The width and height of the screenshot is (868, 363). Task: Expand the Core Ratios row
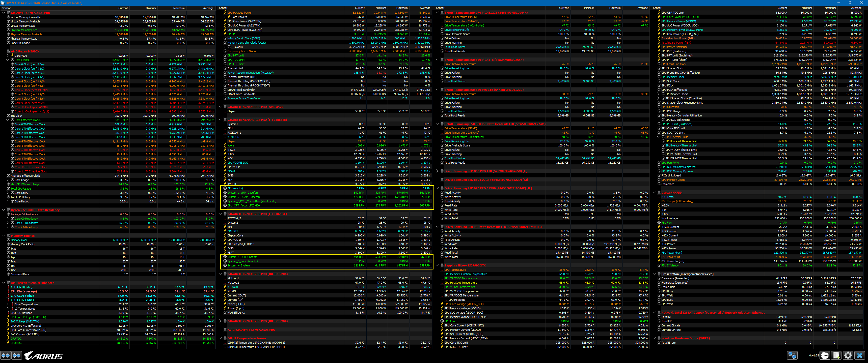8,201
